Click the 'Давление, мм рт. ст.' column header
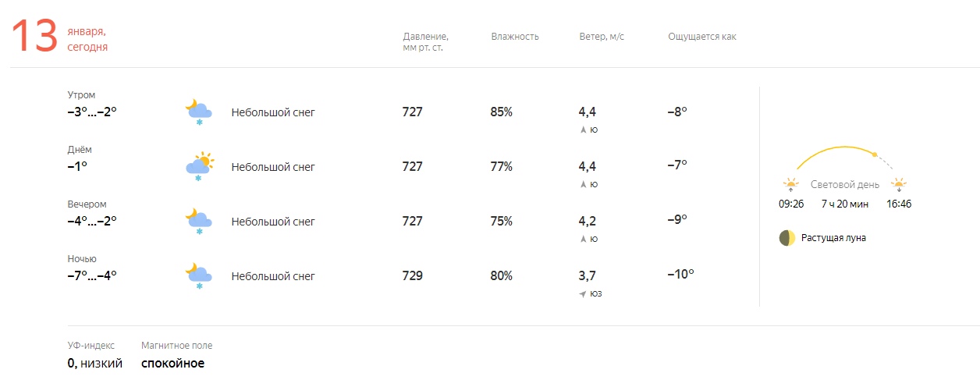980x380 pixels. click(425, 42)
